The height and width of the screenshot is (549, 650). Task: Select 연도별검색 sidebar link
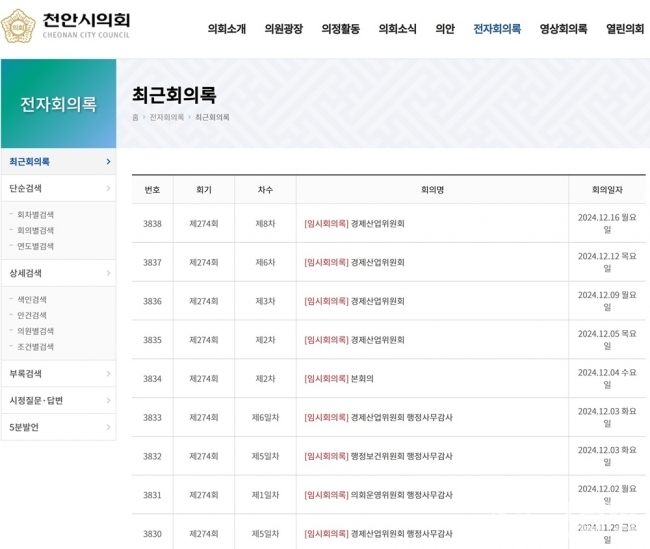36,246
